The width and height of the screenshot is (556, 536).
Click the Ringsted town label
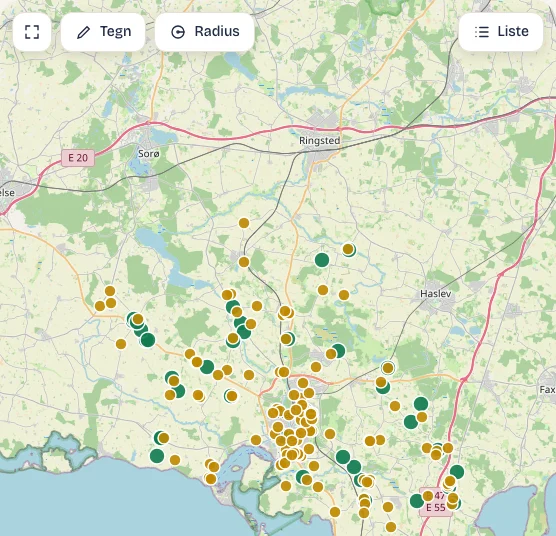[x=319, y=141]
